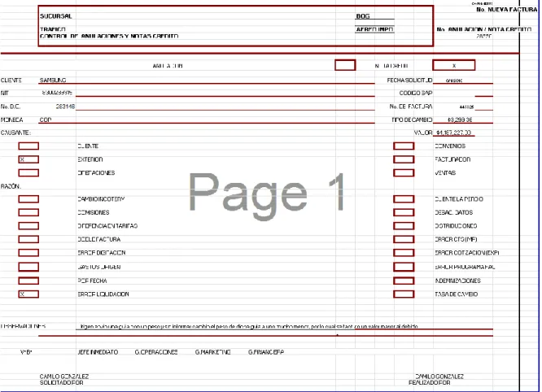Select the TIPO DE CAMBIO value cell
Viewport: 542px width, 392px height.
tap(460, 120)
